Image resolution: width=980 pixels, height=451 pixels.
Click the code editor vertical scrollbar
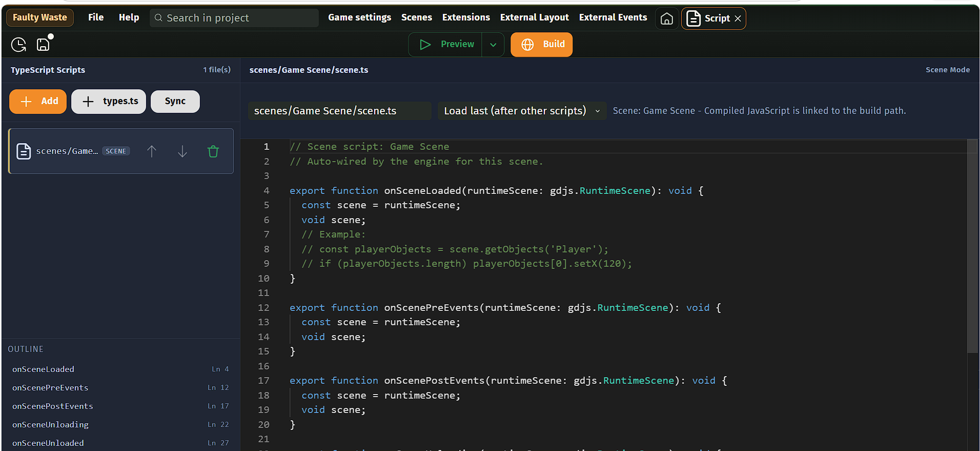[972, 246]
